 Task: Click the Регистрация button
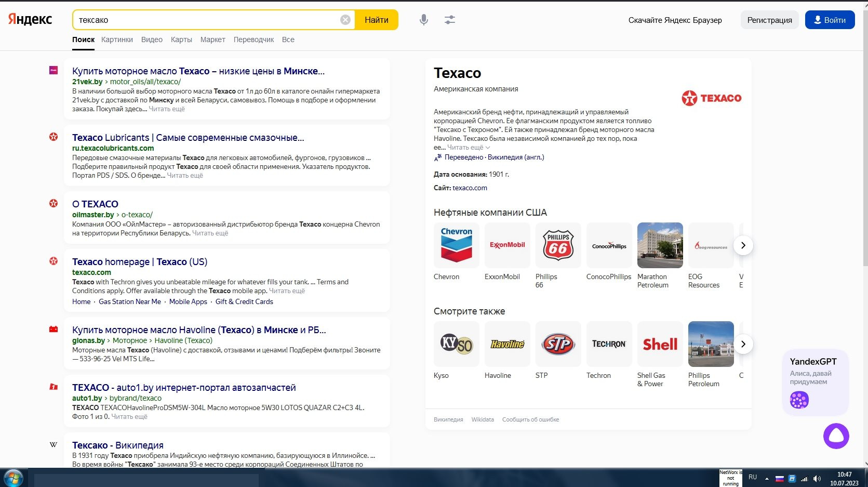[x=769, y=20]
